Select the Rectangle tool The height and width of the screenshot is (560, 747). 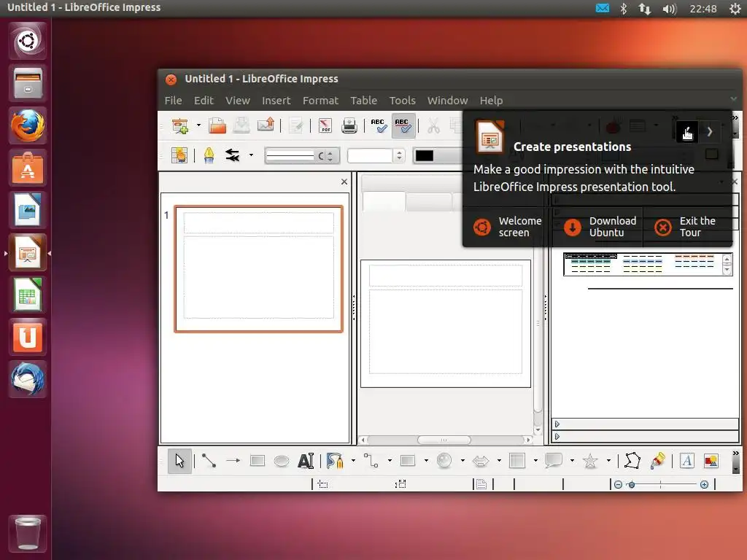258,461
